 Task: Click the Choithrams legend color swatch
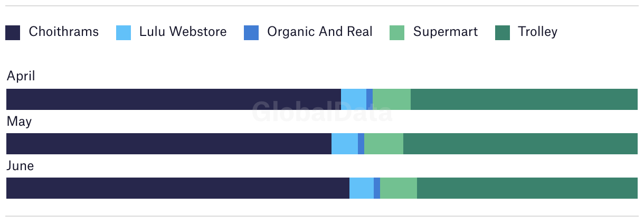click(13, 33)
